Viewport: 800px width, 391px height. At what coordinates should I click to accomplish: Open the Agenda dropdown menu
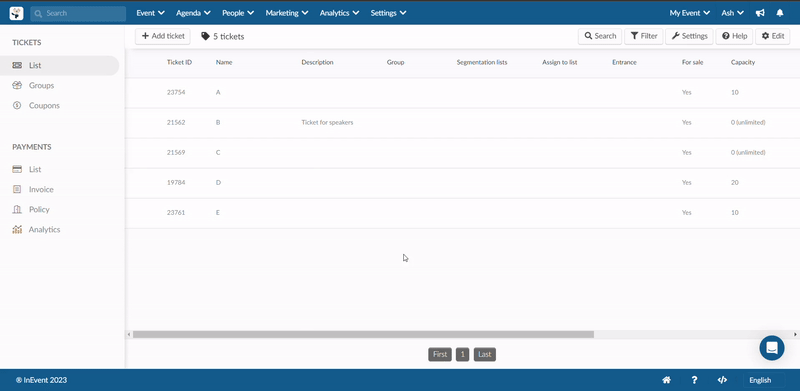193,13
